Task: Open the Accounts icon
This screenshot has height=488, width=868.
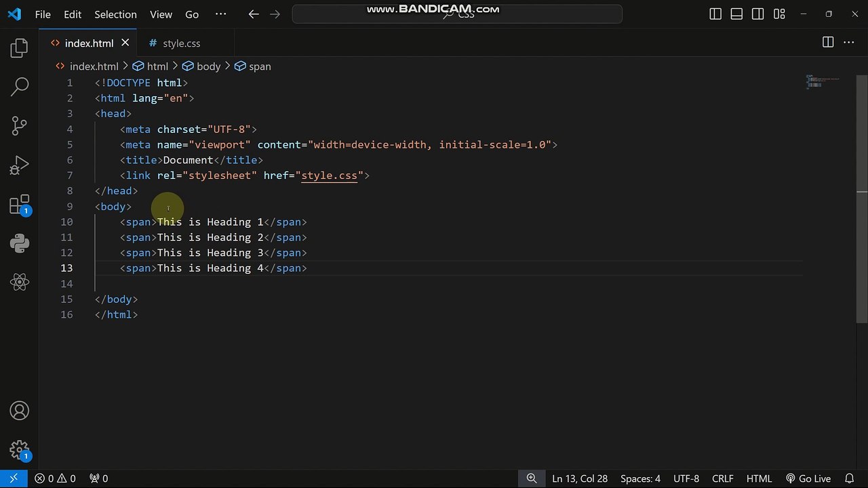Action: [x=19, y=411]
